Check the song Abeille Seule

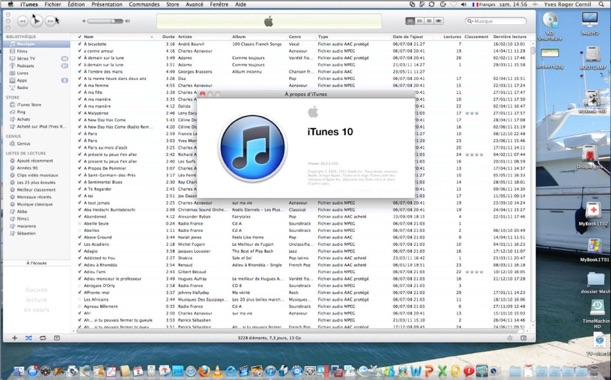coord(79,224)
